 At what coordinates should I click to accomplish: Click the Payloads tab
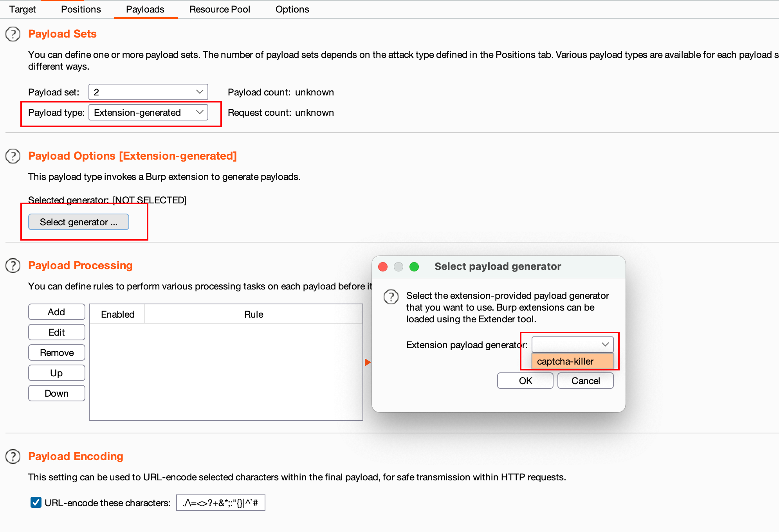(145, 9)
